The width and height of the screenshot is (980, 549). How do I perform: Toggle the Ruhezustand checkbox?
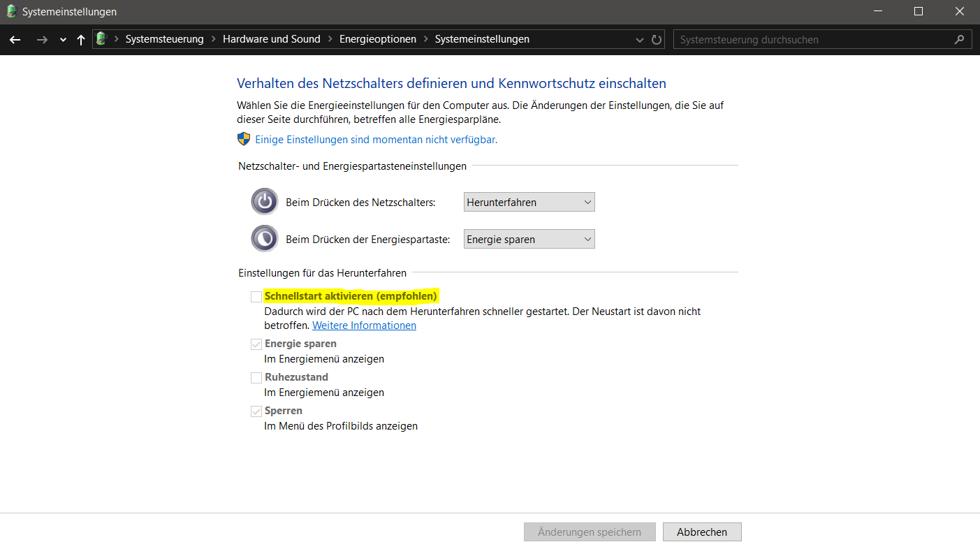pyautogui.click(x=256, y=378)
